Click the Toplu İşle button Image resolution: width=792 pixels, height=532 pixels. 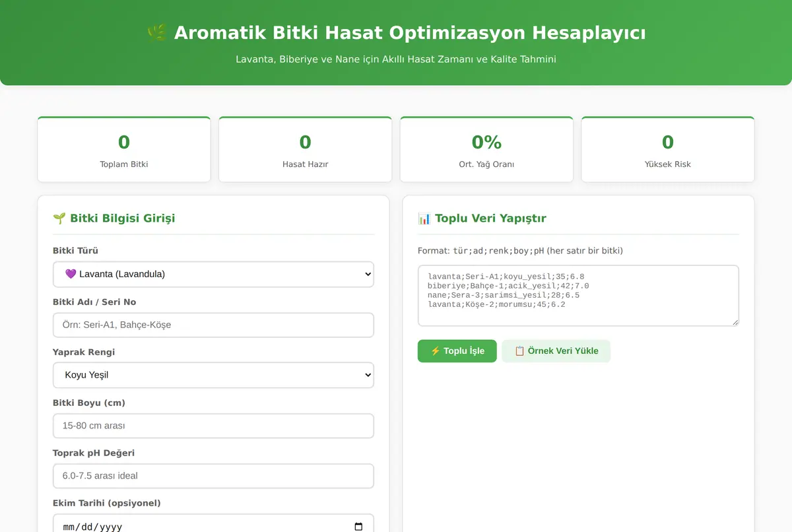tap(457, 351)
